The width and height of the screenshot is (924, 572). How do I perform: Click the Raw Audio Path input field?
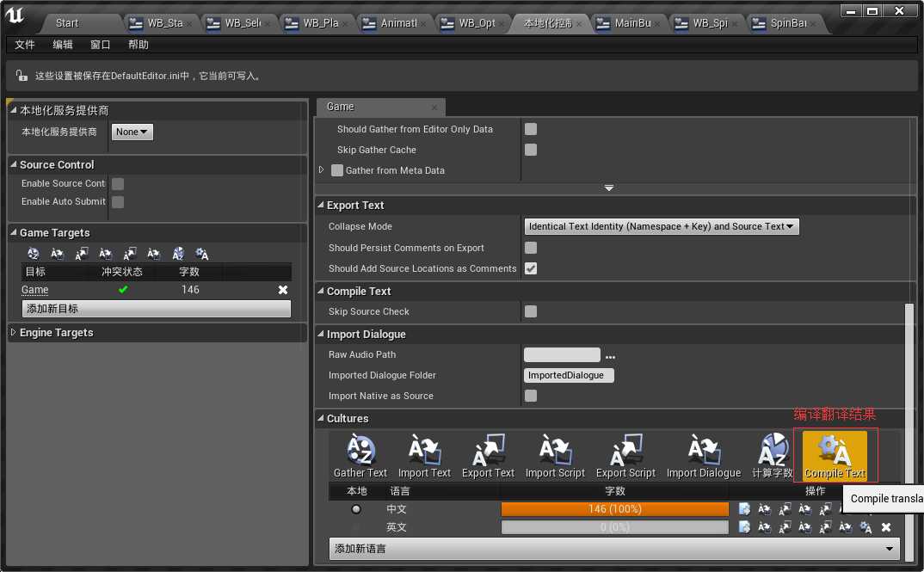(562, 354)
